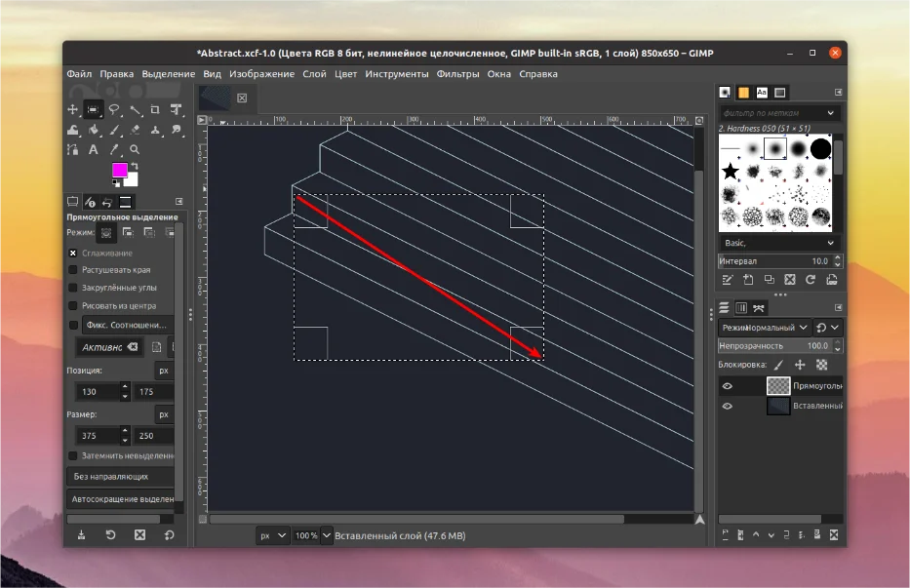Click the Color Picker eyedropper tool
The image size is (910, 588).
(114, 149)
